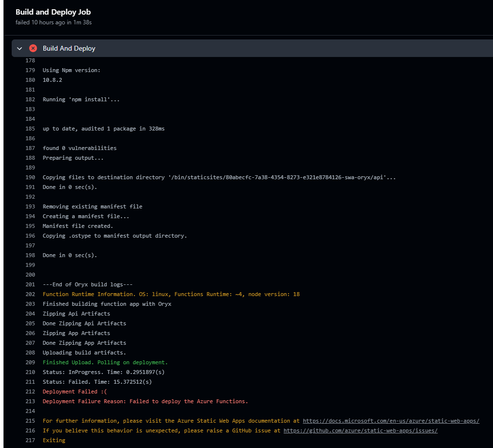Select 'Status: InProgress' log line
Image resolution: width=493 pixels, height=448 pixels.
coord(104,372)
